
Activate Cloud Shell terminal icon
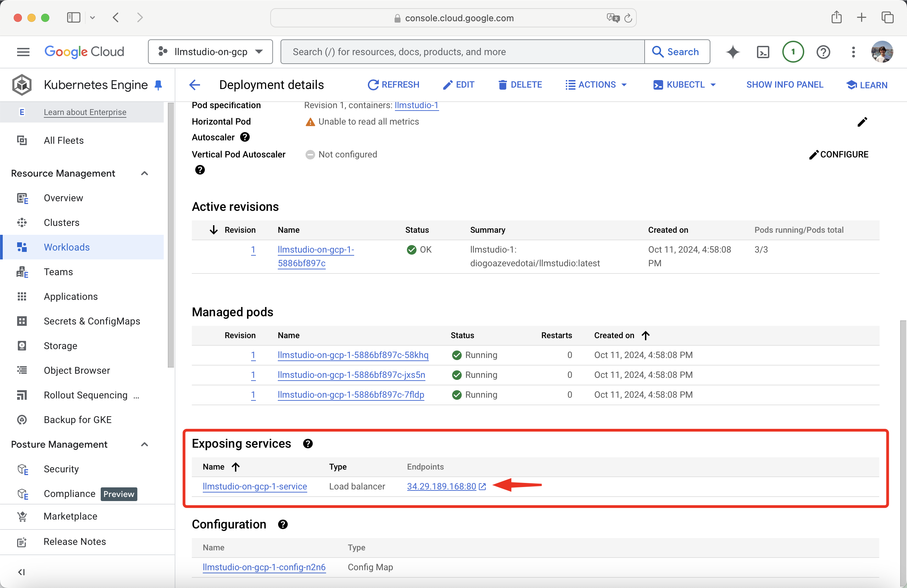763,52
